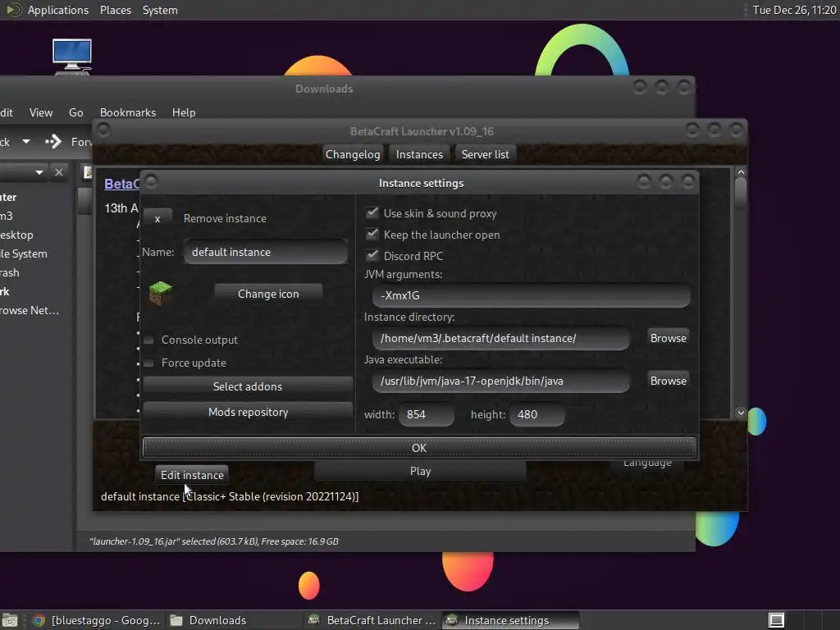Click the workspace switcher icon in the bottom right
This screenshot has width=840, height=630.
[x=776, y=620]
